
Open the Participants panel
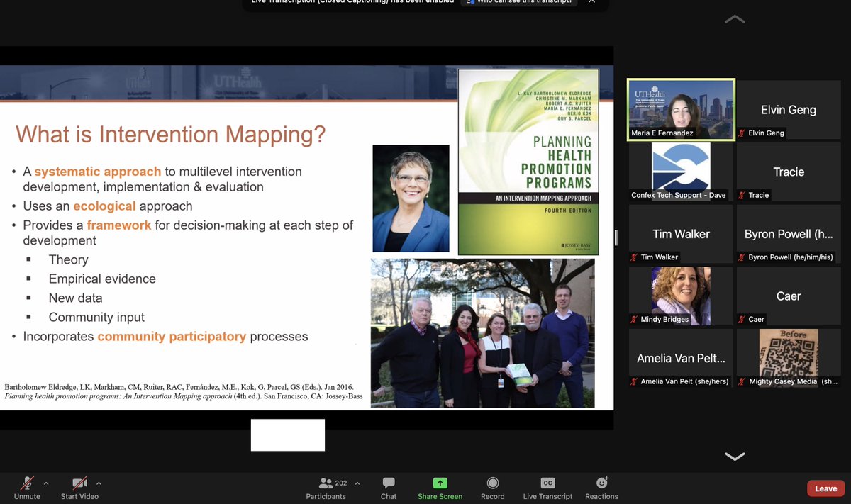(326, 488)
